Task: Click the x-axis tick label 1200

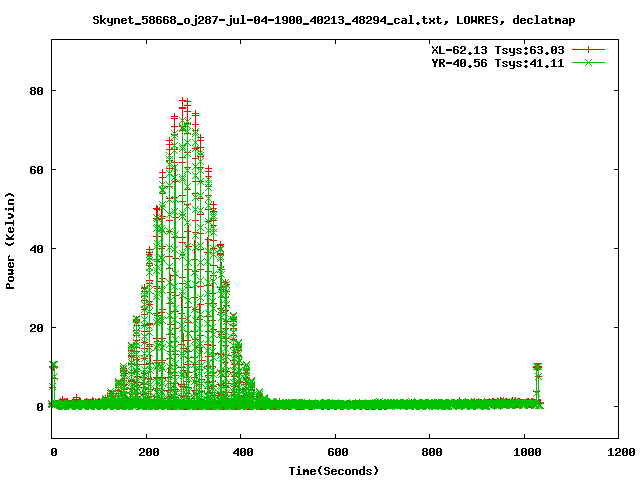Action: point(622,452)
